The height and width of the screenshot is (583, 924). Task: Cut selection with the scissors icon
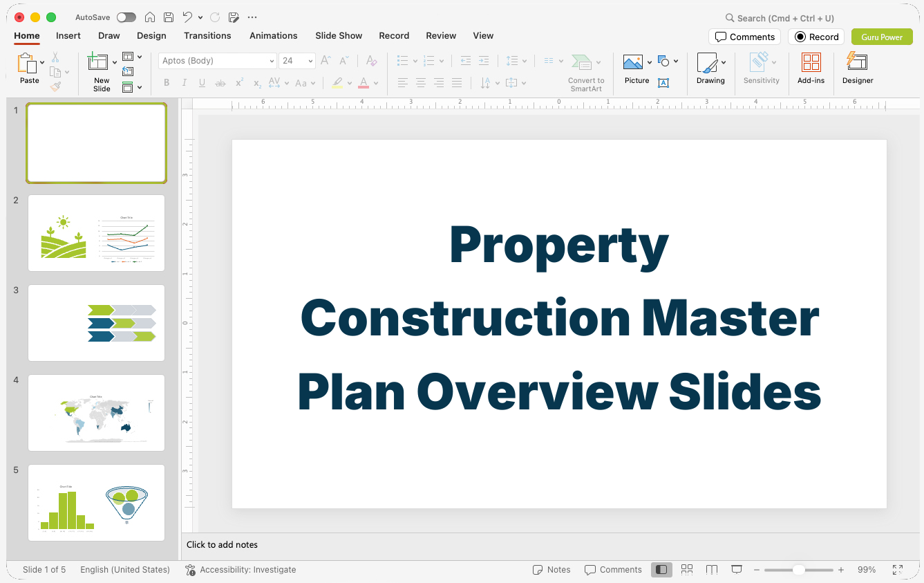coord(55,57)
